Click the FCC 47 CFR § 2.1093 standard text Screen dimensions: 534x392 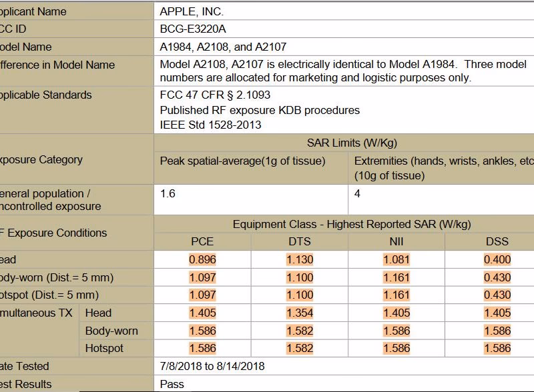[x=214, y=95]
